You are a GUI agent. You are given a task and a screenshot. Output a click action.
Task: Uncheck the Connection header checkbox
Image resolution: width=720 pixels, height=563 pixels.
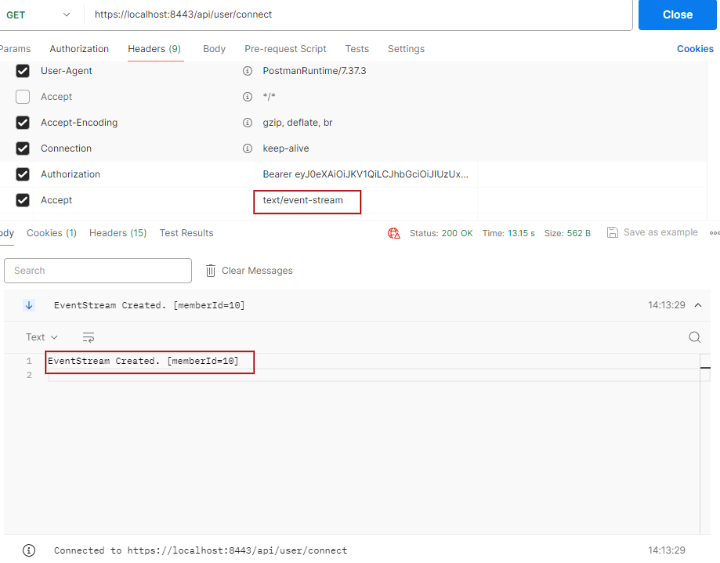(22, 148)
